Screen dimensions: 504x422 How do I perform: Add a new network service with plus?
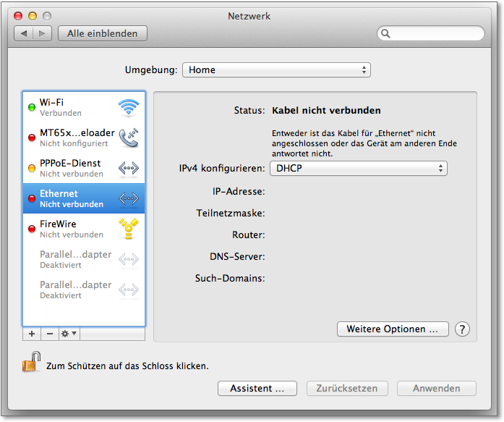[31, 334]
